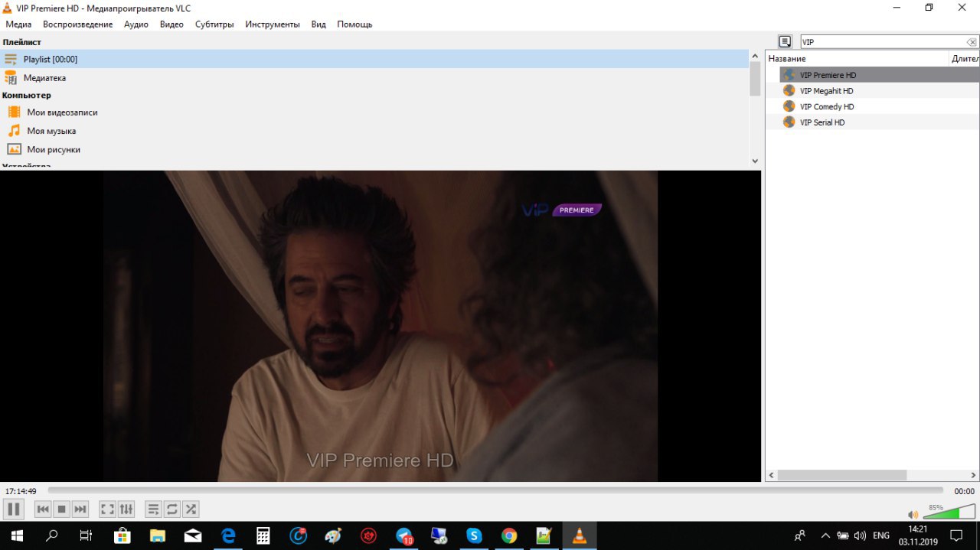The image size is (980, 550).
Task: Launch Microsoft Edge from taskbar
Action: (227, 535)
